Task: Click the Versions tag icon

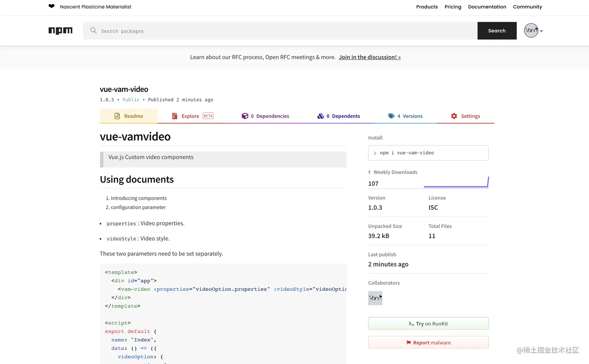Action: pos(391,116)
